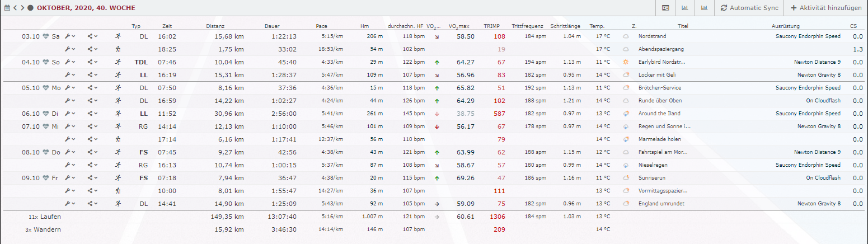Open the ID card view icon
Image resolution: width=868 pixels, height=244 pixels.
click(665, 8)
